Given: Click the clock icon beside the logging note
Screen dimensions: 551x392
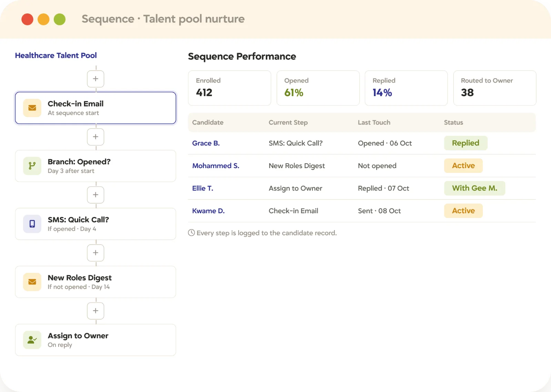Looking at the screenshot, I should pyautogui.click(x=191, y=233).
